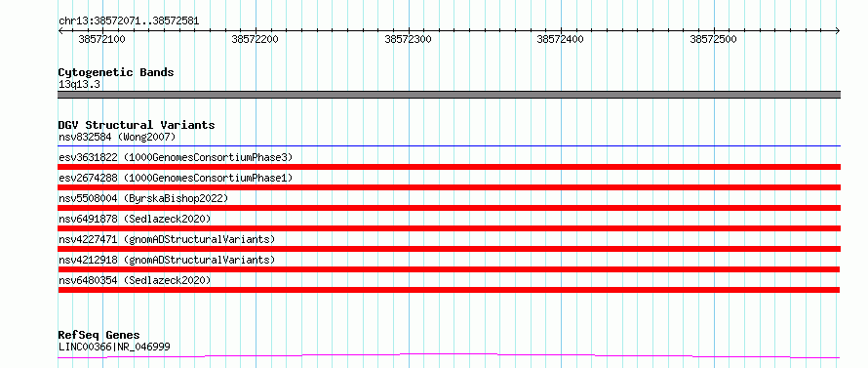Open variant esv2674288 label
The height and width of the screenshot is (368, 868).
(x=176, y=178)
